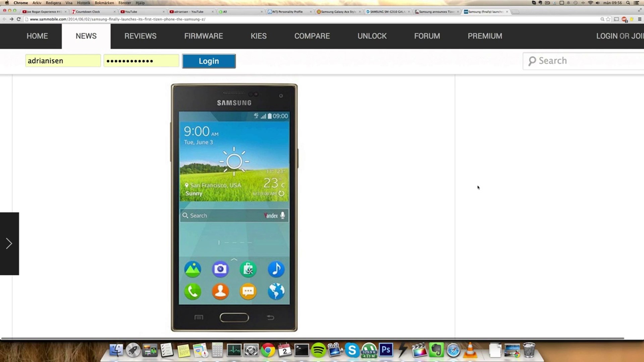The width and height of the screenshot is (644, 362).
Task: Launch Final Cut Pro from the Dock
Action: [419, 351]
